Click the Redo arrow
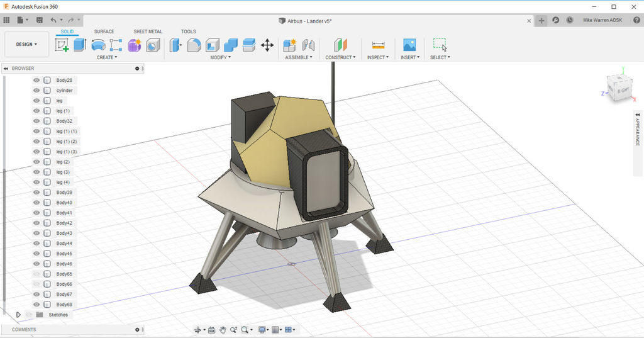This screenshot has width=644, height=338. [x=70, y=20]
